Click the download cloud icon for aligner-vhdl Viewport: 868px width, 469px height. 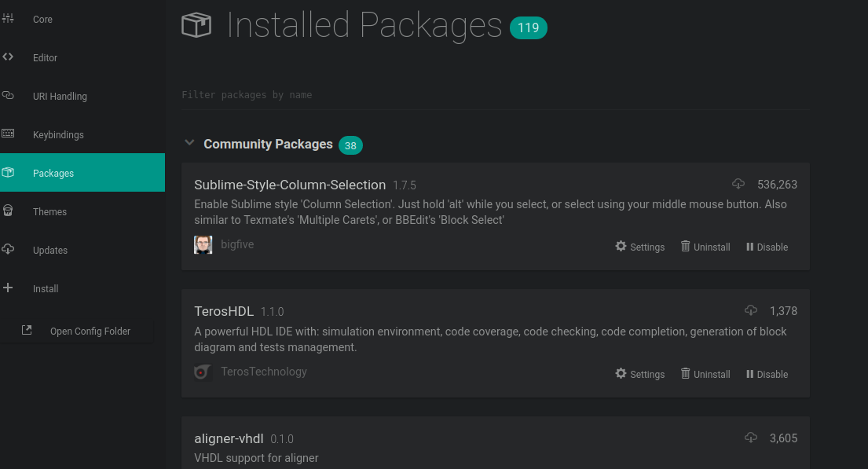click(x=751, y=438)
